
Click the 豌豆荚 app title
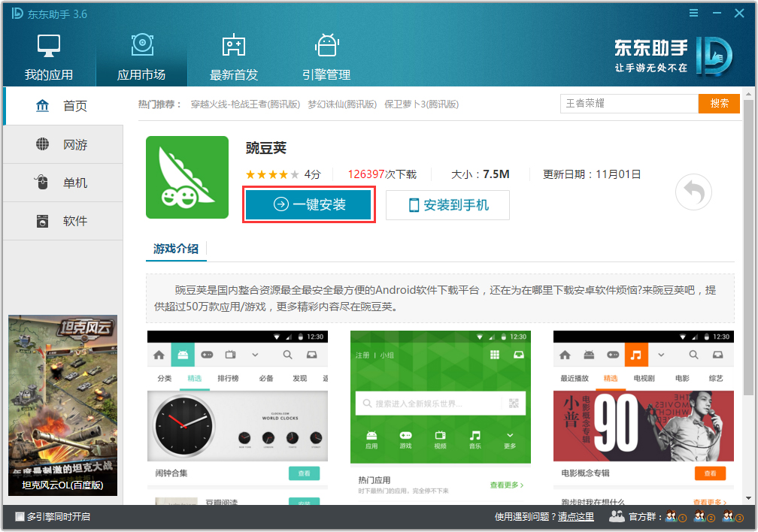(x=266, y=148)
